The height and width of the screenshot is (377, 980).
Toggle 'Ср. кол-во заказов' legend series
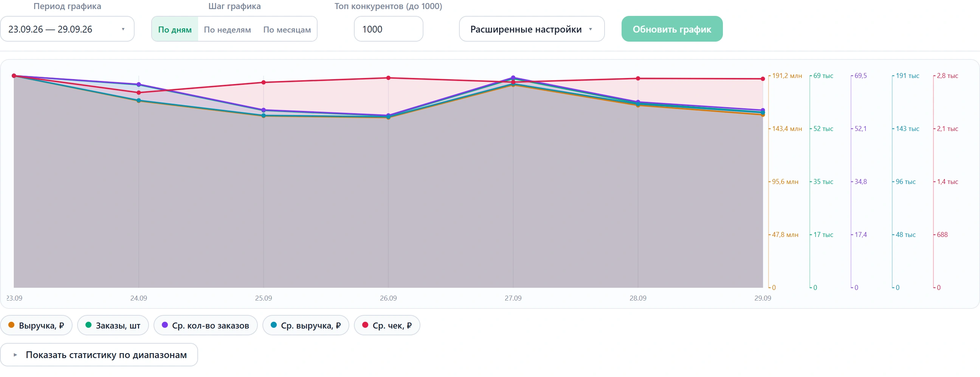205,326
